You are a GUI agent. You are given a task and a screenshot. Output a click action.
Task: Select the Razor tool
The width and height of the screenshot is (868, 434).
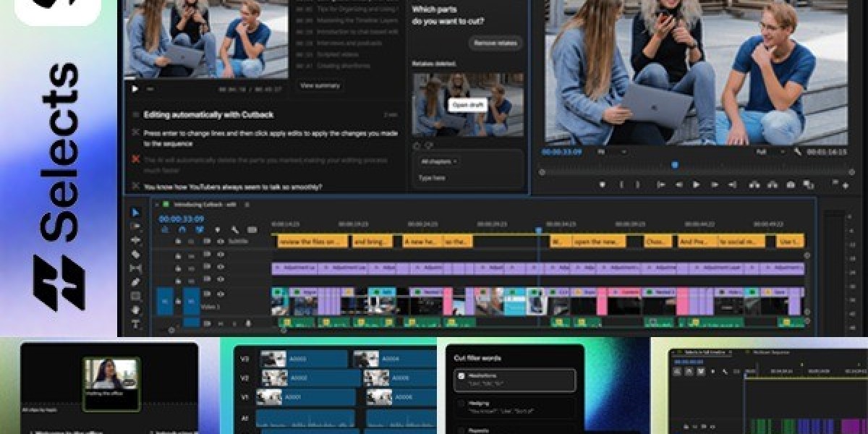point(136,254)
